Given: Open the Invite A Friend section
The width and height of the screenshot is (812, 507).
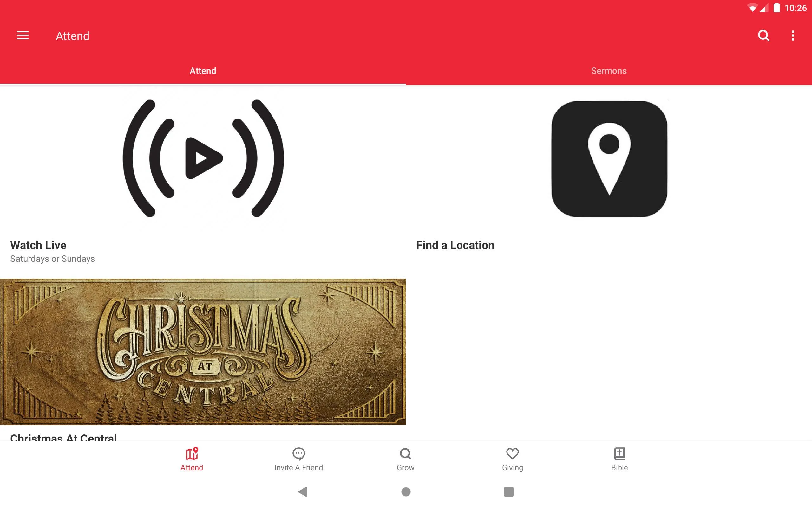Looking at the screenshot, I should [x=299, y=459].
